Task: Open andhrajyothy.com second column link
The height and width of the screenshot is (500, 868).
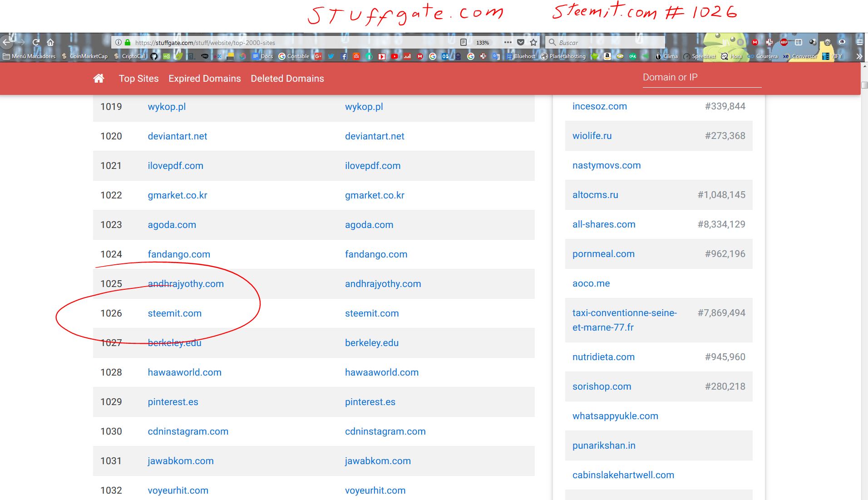Action: click(383, 284)
